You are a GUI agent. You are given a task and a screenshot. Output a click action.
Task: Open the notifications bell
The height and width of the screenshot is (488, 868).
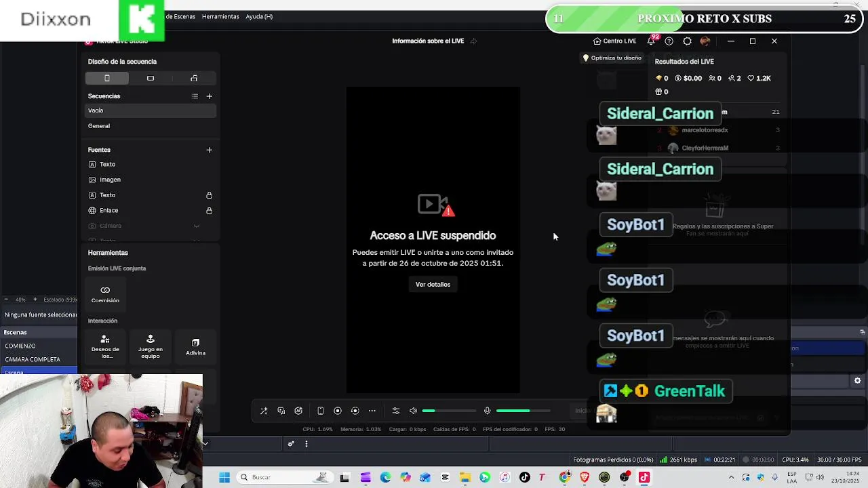[651, 41]
